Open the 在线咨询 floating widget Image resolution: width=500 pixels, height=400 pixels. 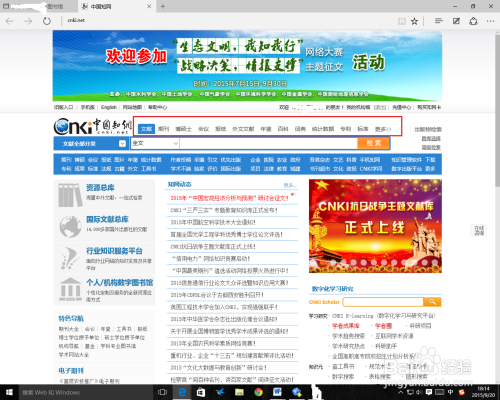479,230
